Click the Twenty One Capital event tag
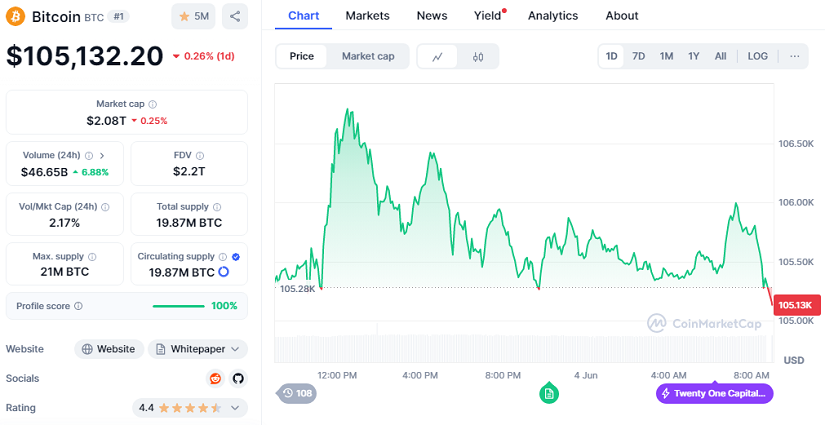 (x=715, y=393)
